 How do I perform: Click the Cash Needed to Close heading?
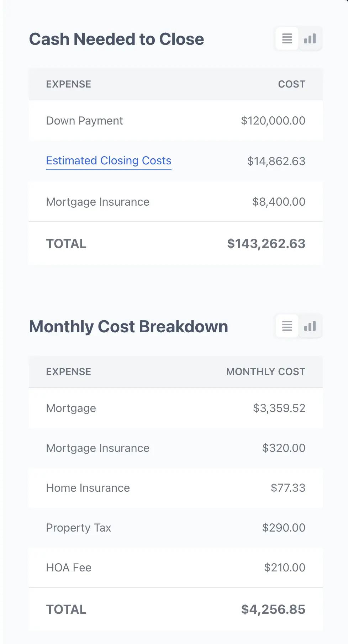(116, 39)
